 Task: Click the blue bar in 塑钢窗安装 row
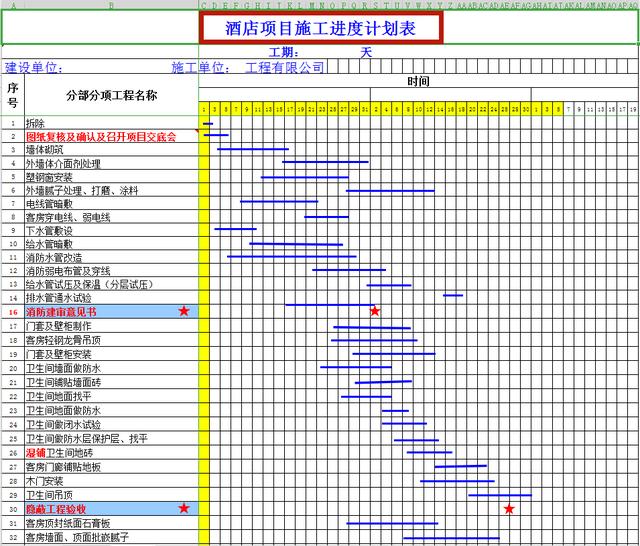305,177
